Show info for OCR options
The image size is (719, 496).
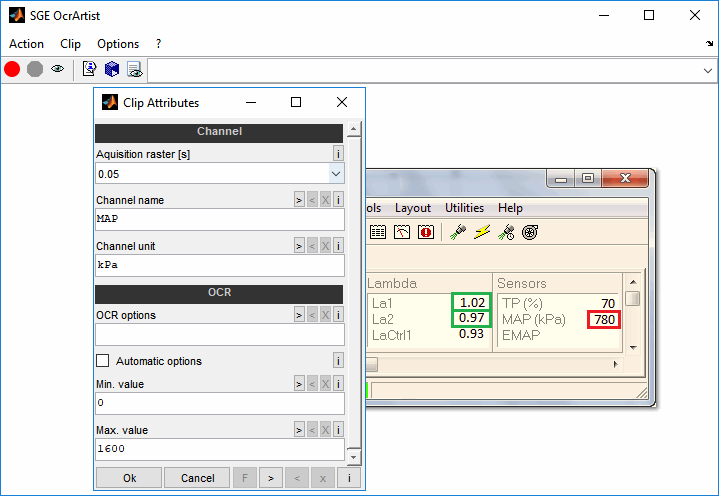[338, 315]
